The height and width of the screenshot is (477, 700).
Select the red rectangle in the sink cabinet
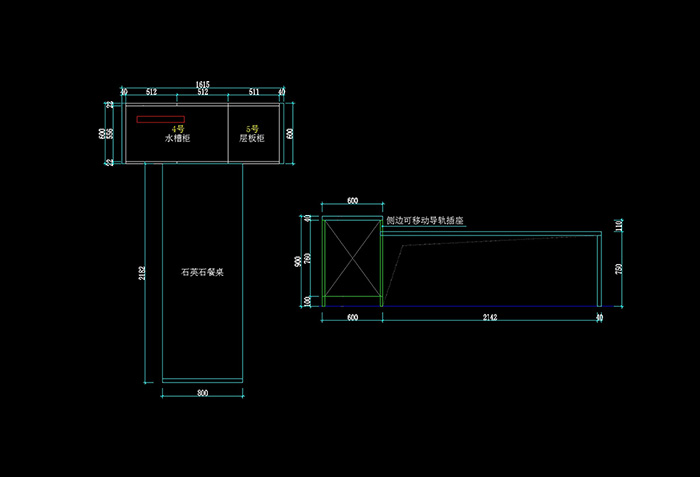[160, 120]
